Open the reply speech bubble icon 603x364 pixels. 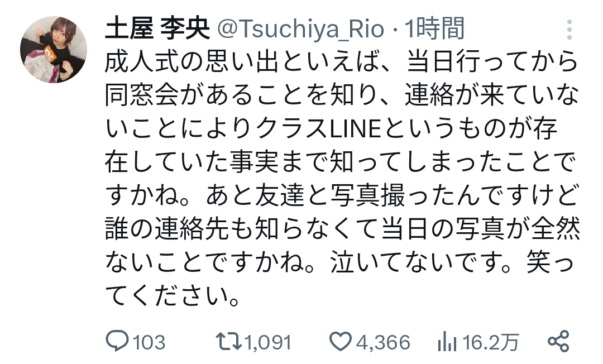pos(117,342)
